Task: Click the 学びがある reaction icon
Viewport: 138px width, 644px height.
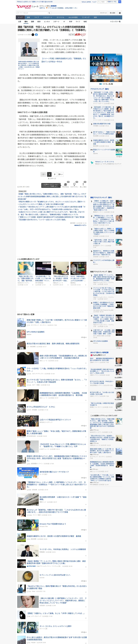Action: click(66, 184)
